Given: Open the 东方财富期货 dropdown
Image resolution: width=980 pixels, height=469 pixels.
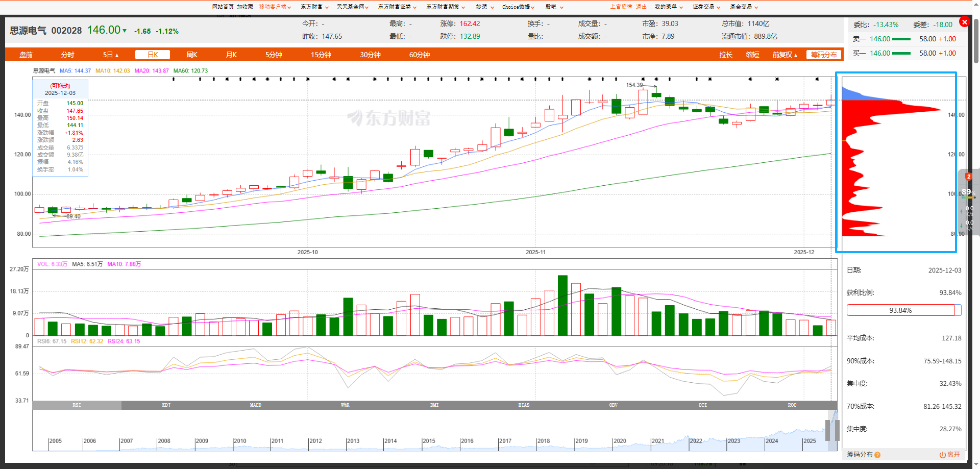Looking at the screenshot, I should tap(446, 7).
